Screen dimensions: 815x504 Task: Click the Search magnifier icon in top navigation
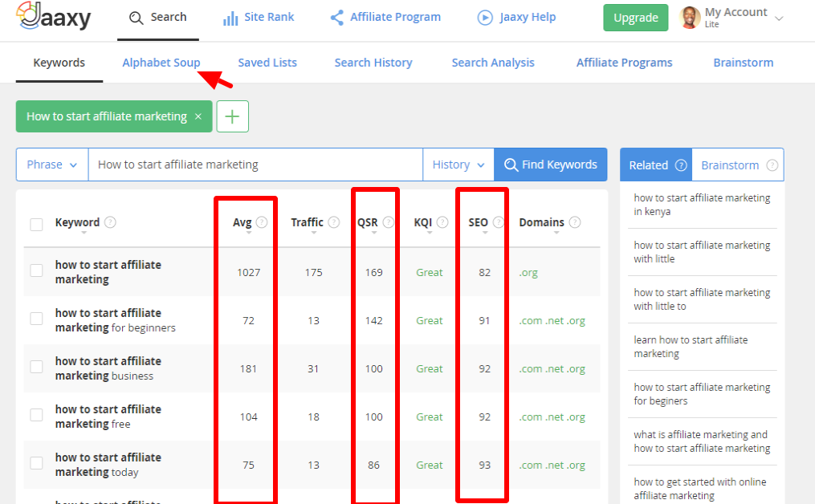(x=137, y=18)
